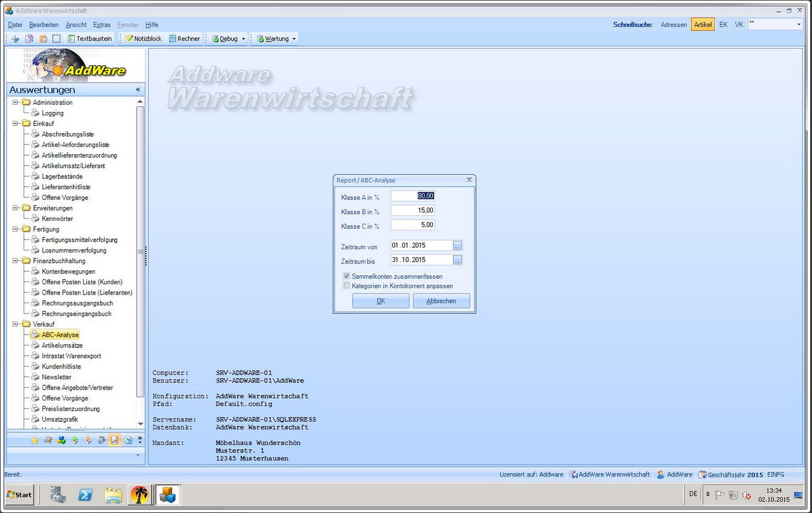Open the Umsatzgrafik report

59,419
